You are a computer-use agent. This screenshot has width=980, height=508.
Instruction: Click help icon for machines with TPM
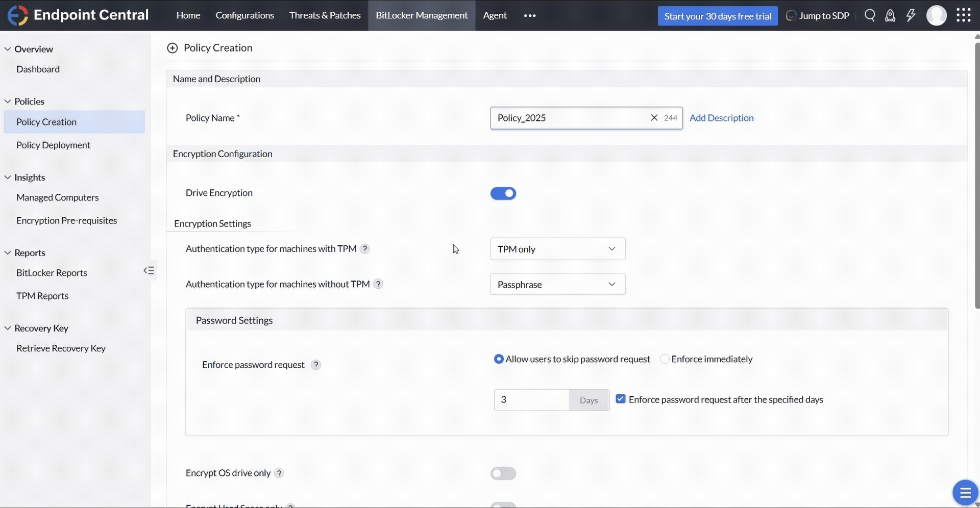pos(364,249)
